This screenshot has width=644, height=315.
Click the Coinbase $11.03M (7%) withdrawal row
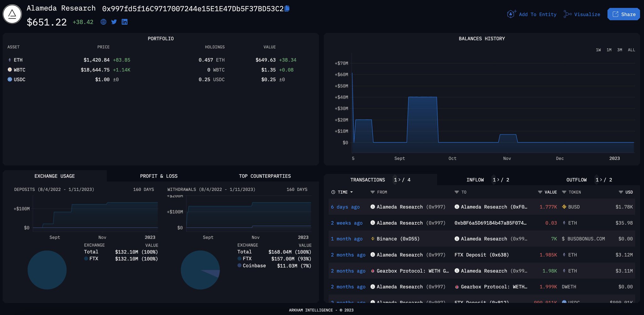pos(274,266)
